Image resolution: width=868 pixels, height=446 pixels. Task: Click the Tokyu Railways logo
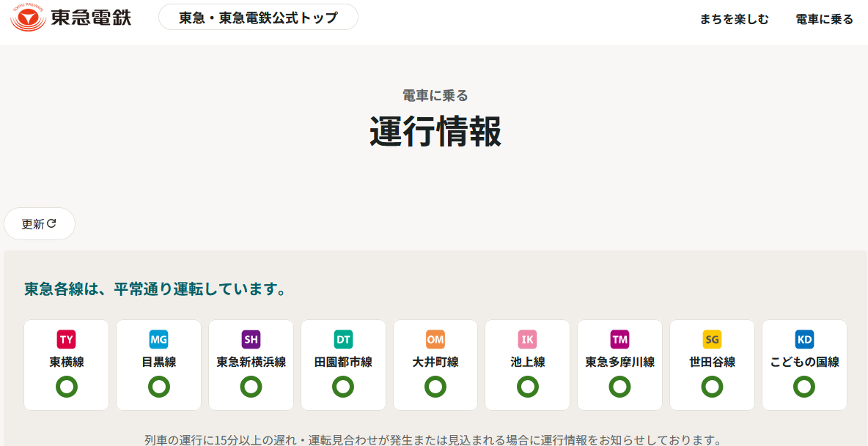pyautogui.click(x=71, y=17)
